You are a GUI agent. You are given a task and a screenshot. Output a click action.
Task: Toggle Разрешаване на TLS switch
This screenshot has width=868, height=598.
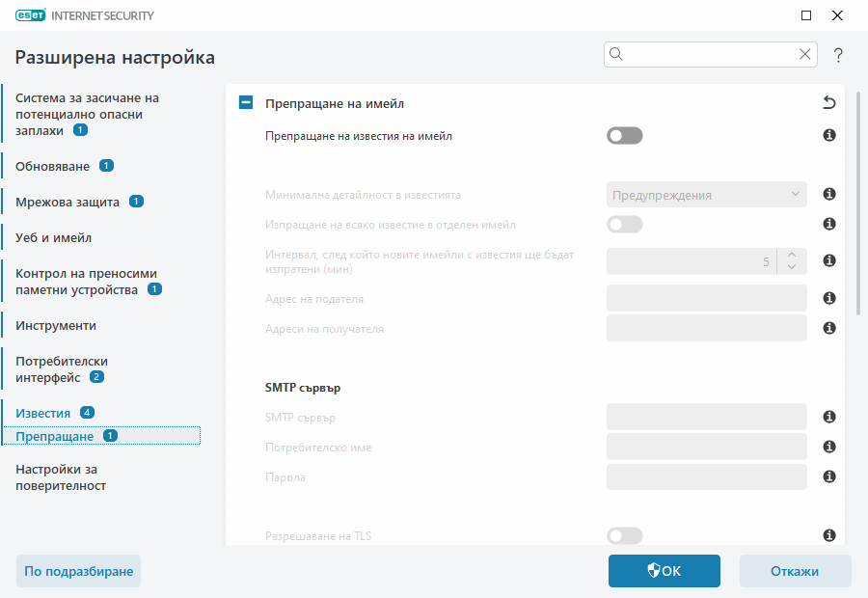click(624, 535)
